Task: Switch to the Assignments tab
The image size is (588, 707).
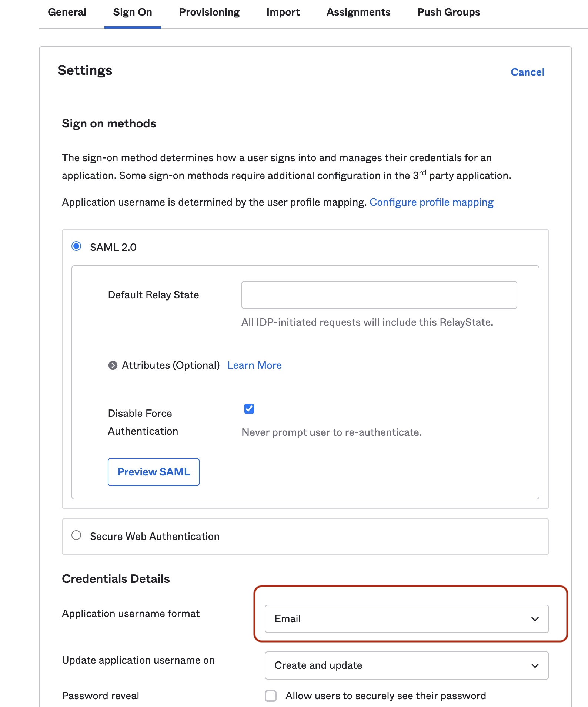Action: tap(358, 12)
